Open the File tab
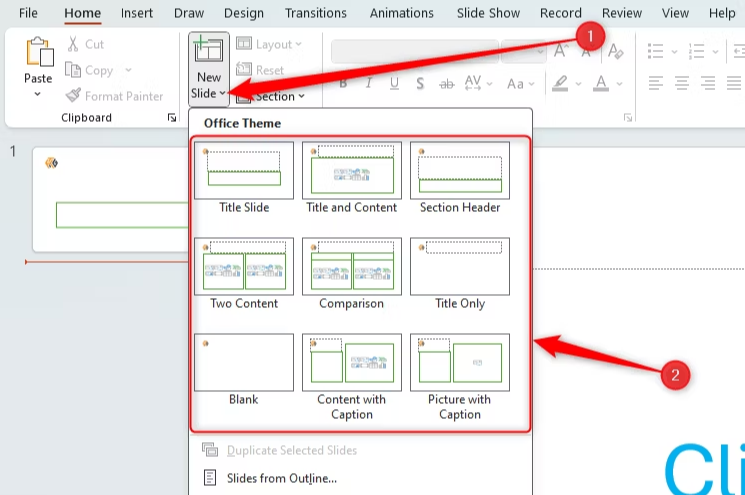 tap(28, 13)
